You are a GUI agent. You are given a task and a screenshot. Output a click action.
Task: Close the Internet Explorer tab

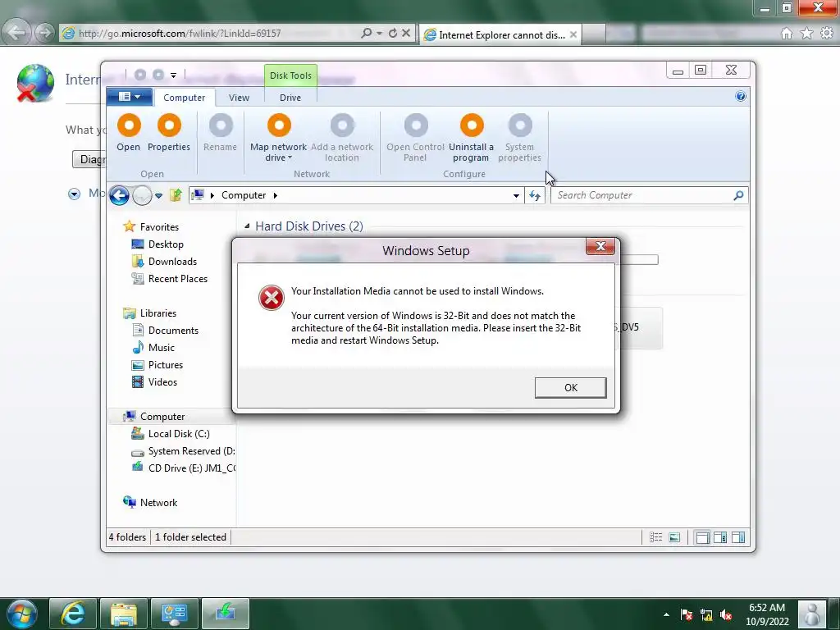point(573,34)
